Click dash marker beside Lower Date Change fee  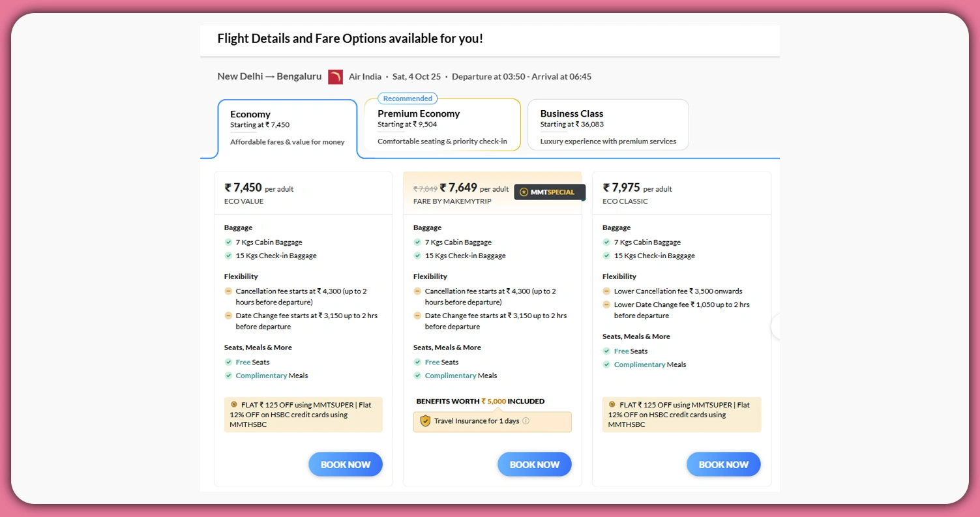[x=606, y=304]
